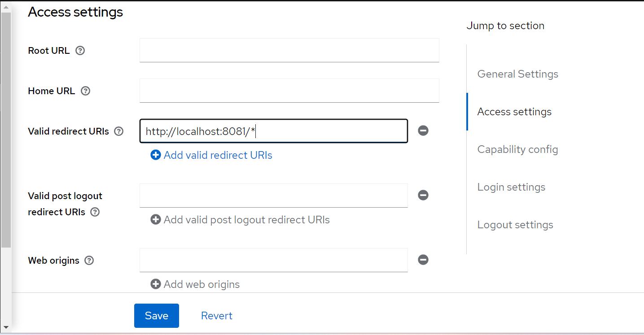Go to Logout settings section

point(515,225)
